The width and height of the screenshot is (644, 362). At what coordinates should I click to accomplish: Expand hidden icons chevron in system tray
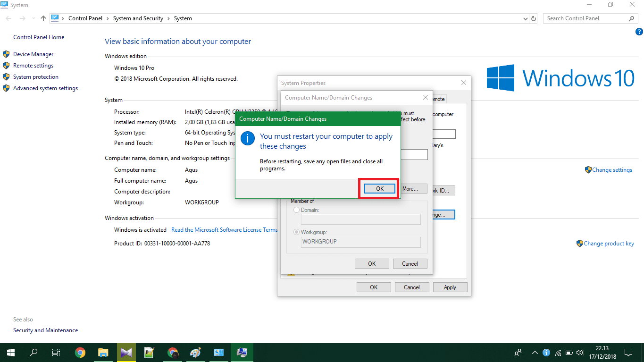click(535, 352)
